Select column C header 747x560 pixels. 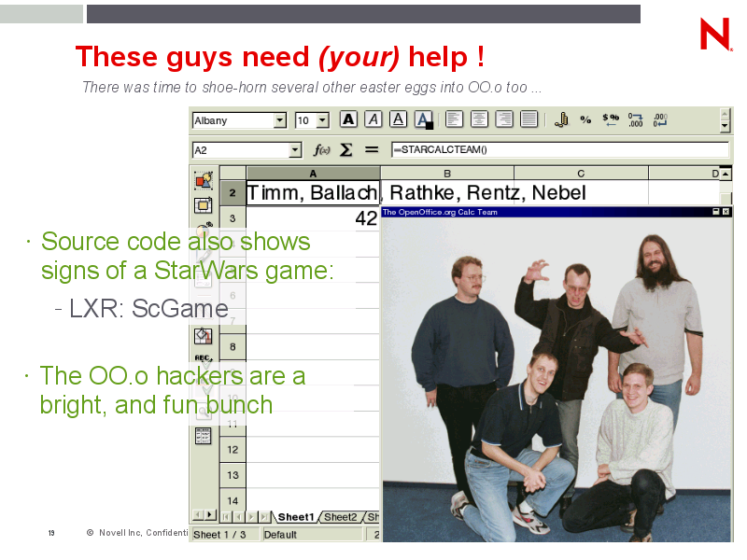click(x=581, y=174)
